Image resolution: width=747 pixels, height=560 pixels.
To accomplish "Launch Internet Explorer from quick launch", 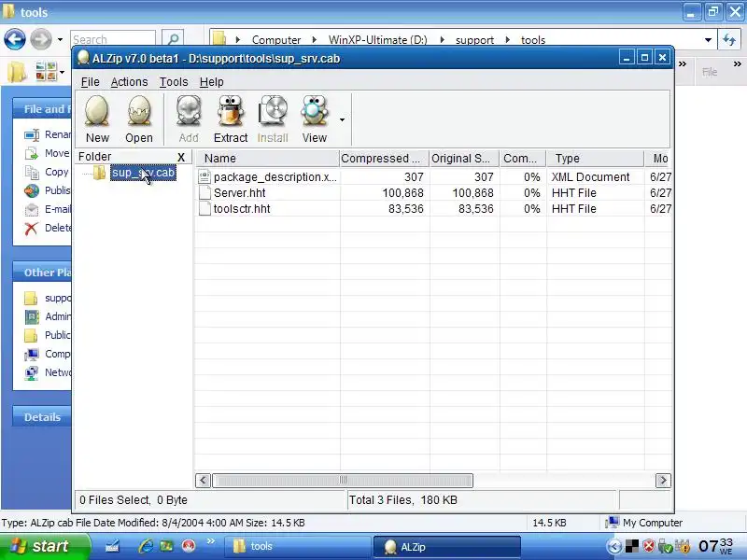I will click(x=146, y=546).
